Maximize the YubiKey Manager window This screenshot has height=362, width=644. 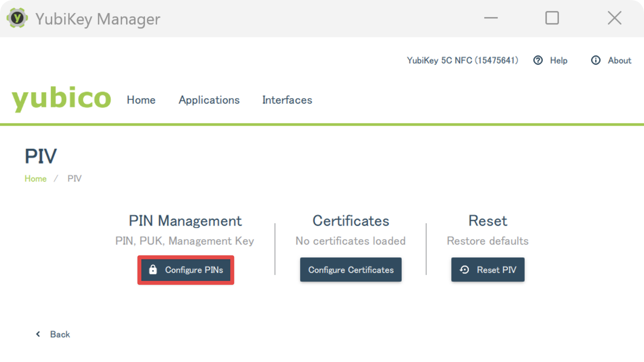click(x=552, y=18)
